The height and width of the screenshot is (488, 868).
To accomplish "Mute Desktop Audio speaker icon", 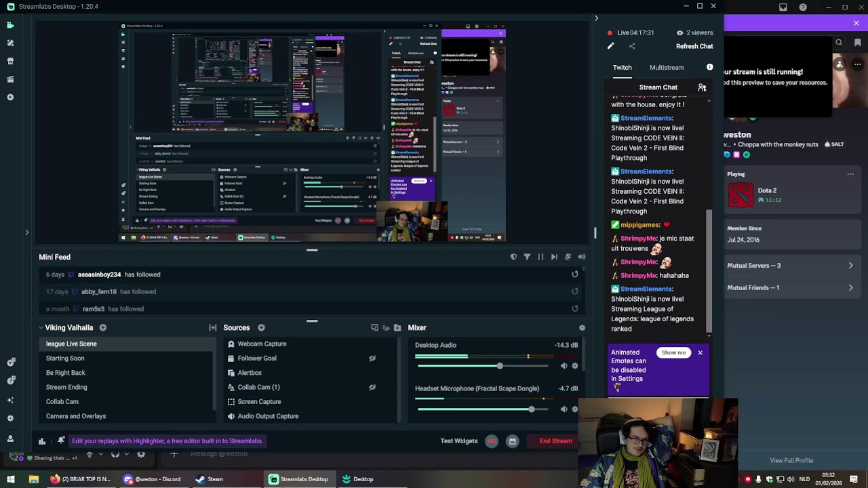I will [x=564, y=366].
